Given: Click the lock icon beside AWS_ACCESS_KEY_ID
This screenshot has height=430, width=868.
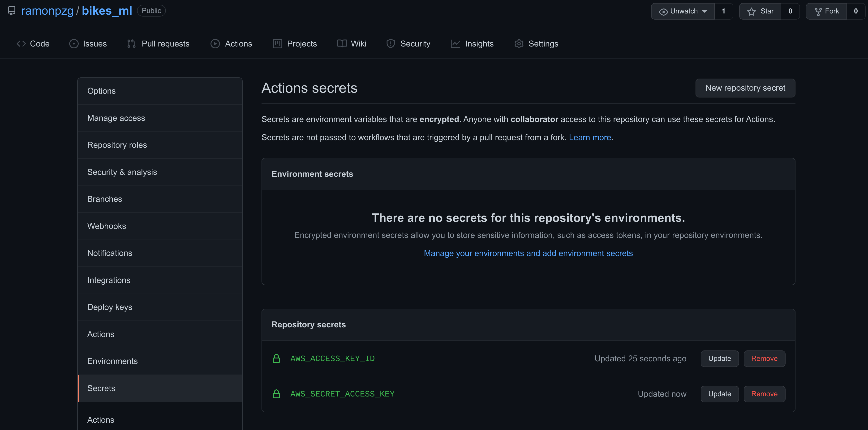Looking at the screenshot, I should (276, 359).
